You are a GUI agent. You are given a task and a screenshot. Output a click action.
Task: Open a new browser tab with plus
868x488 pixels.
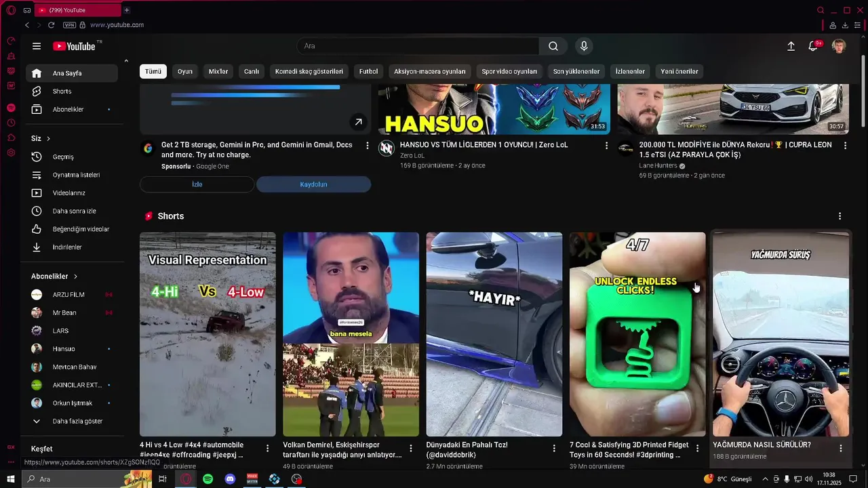pyautogui.click(x=127, y=10)
